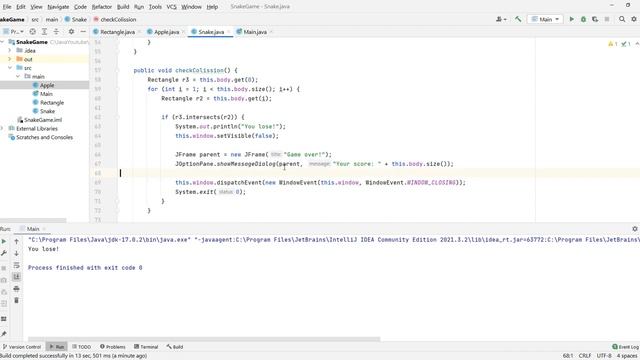Open Problems tool window

(x=113, y=347)
